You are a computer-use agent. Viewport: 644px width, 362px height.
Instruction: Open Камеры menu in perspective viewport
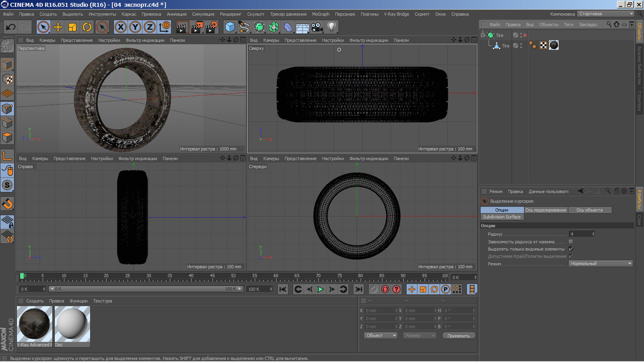point(47,40)
